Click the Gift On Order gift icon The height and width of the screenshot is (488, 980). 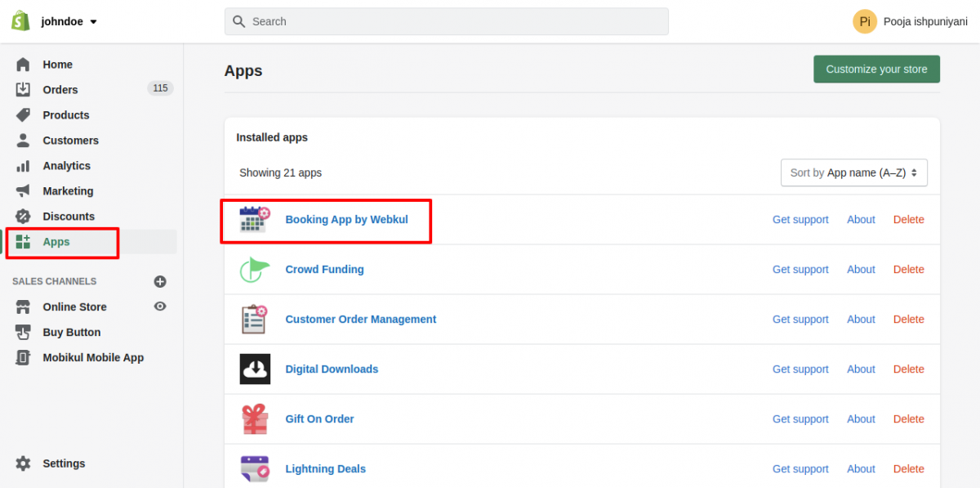tap(254, 419)
